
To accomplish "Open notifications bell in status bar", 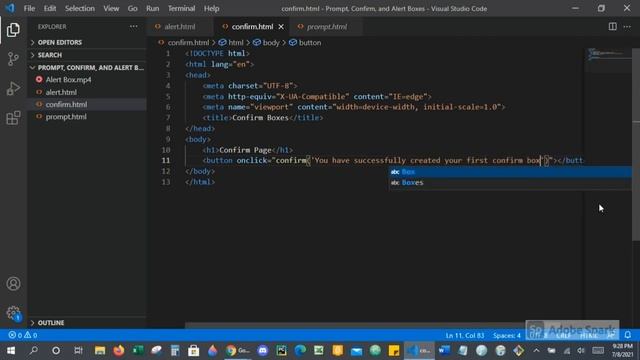I will point(628,335).
